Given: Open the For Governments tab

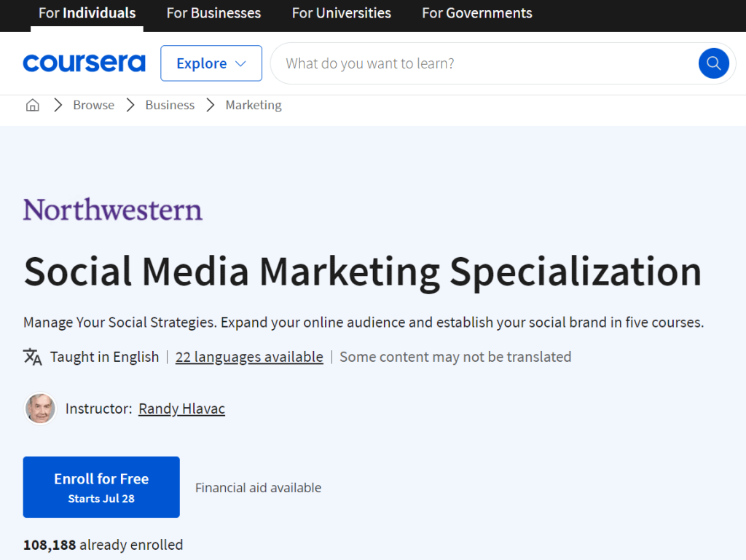Looking at the screenshot, I should (x=476, y=13).
